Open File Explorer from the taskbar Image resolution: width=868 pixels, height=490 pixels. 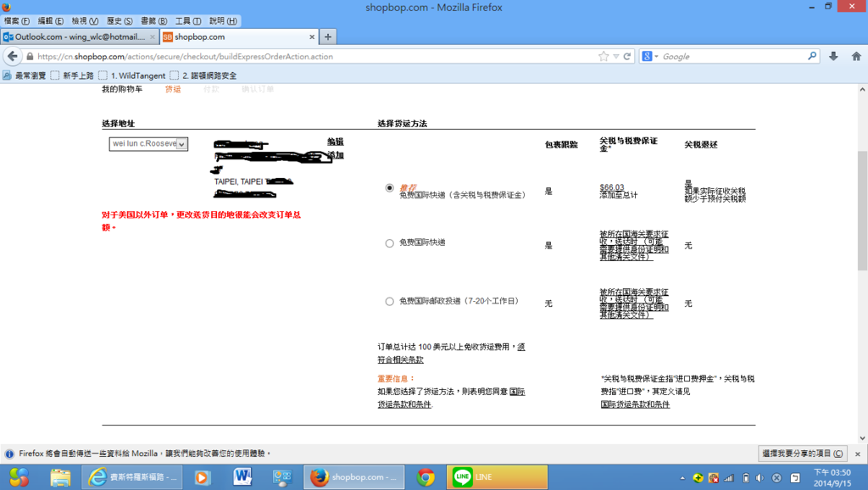pos(60,477)
